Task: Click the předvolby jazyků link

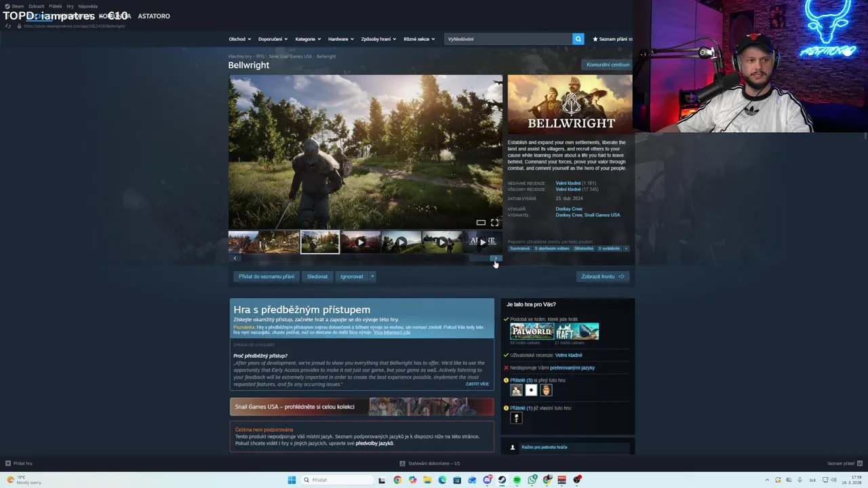Action: [374, 443]
